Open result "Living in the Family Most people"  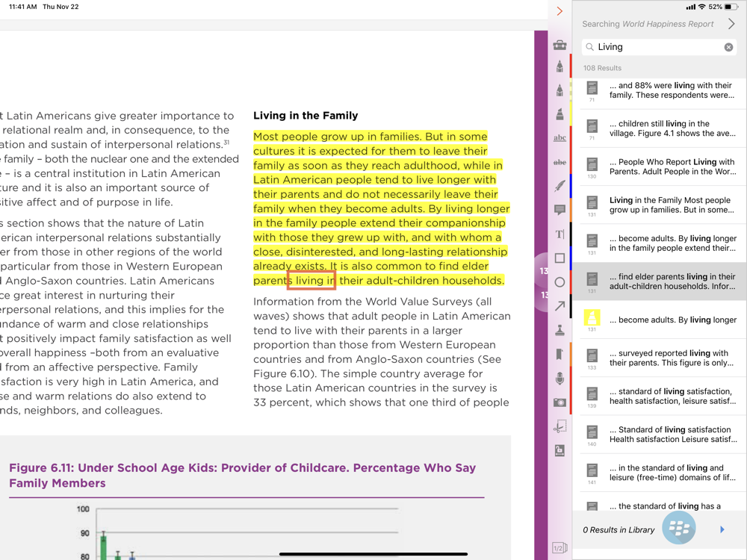(x=660, y=205)
